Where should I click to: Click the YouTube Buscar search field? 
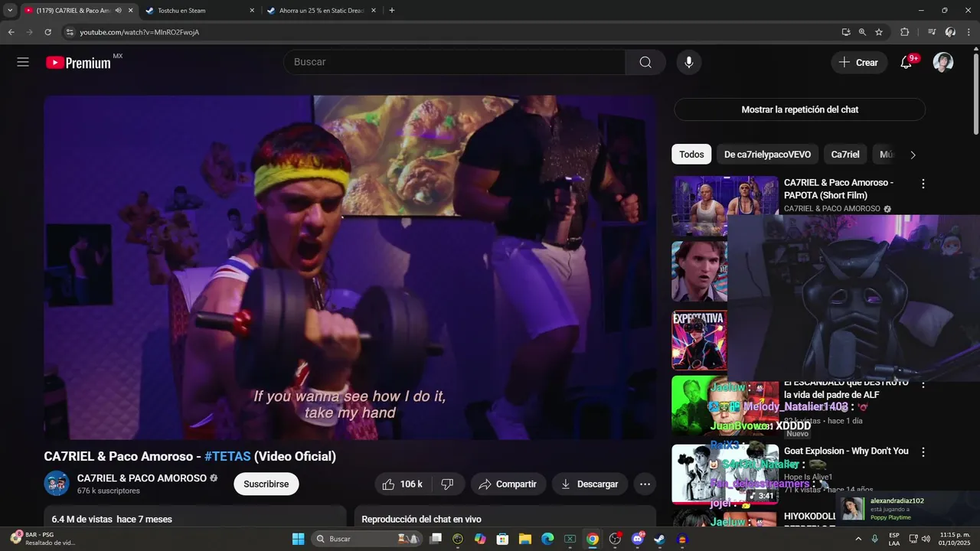tap(455, 62)
